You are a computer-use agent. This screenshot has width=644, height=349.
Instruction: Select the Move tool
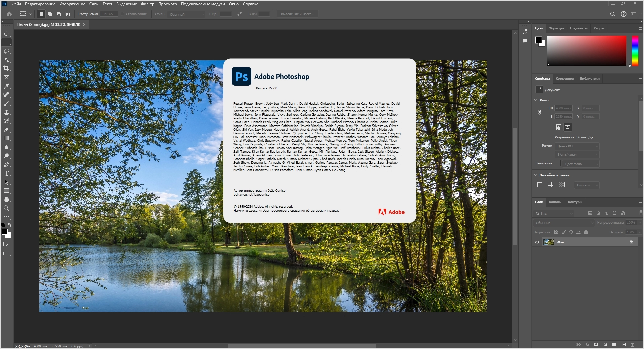[6, 34]
